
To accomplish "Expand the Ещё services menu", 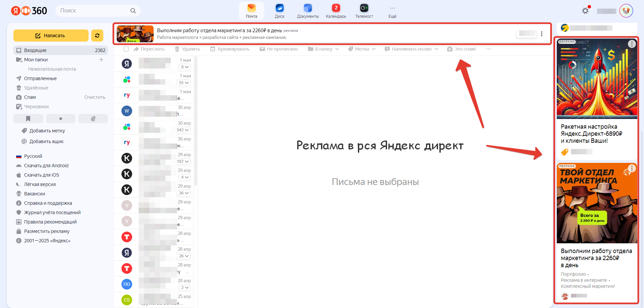I will click(x=392, y=11).
